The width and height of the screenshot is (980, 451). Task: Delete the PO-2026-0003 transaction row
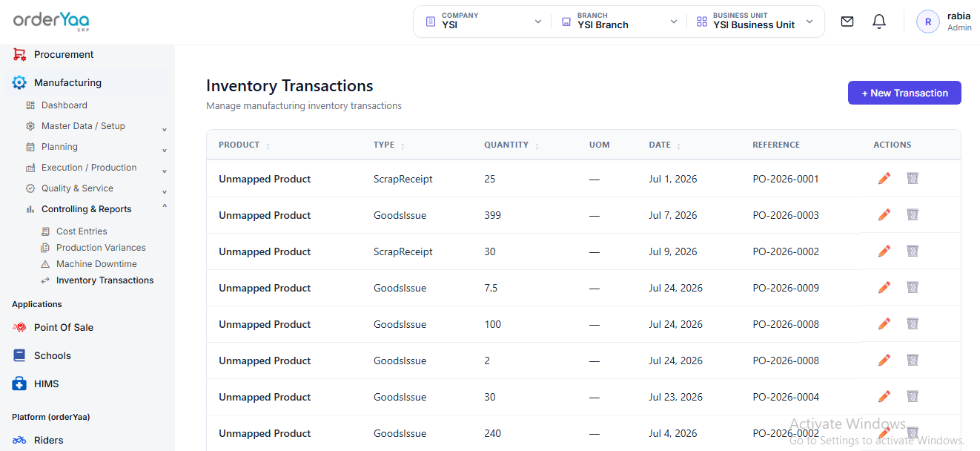click(913, 215)
